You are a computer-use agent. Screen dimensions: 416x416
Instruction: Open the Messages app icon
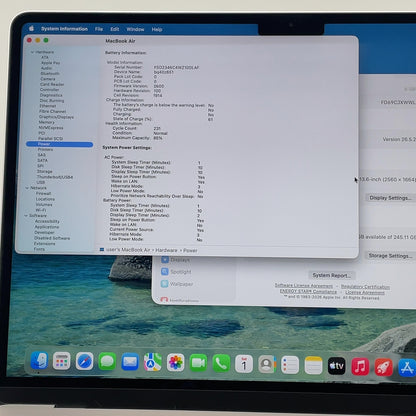(107, 361)
